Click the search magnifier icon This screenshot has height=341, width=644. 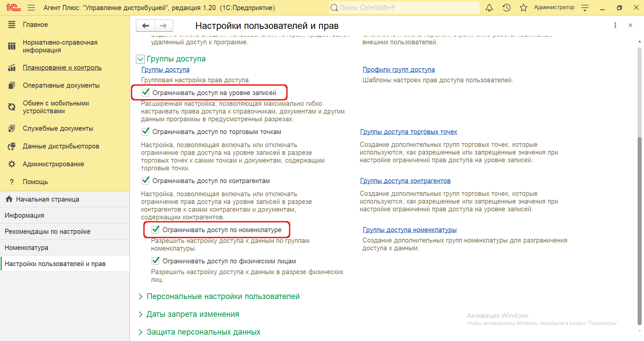pos(334,7)
